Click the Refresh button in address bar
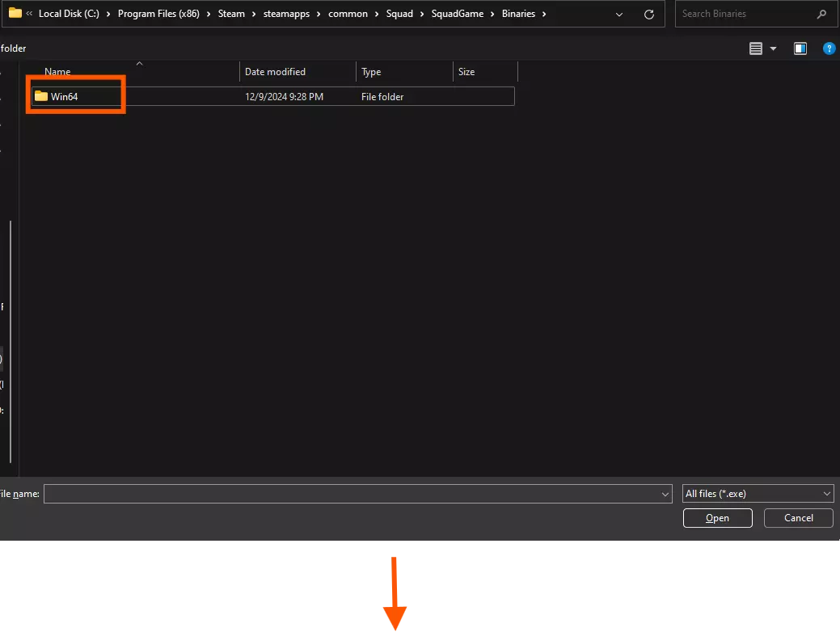Screen dimensions: 840x632 point(648,15)
